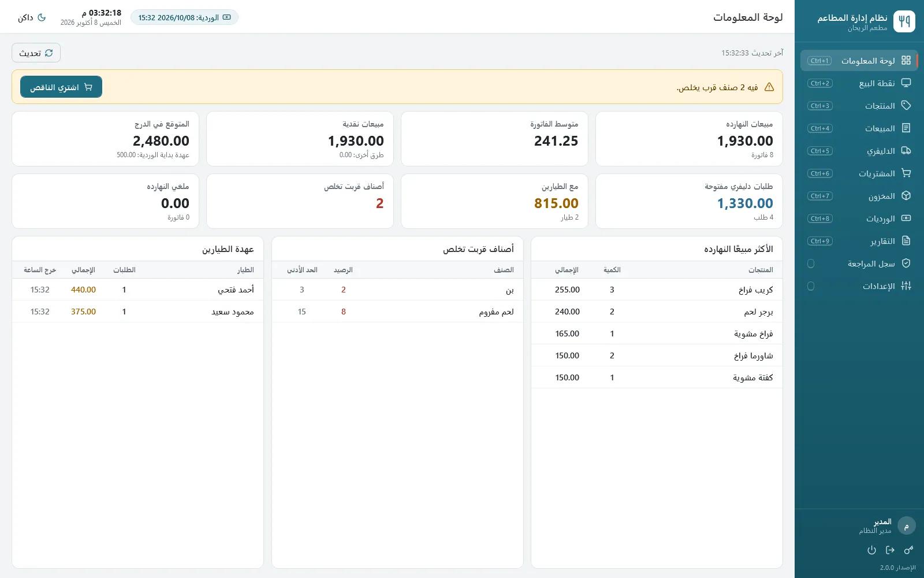Click the الورديات cash icon
The height and width of the screenshot is (578, 924).
tap(906, 218)
